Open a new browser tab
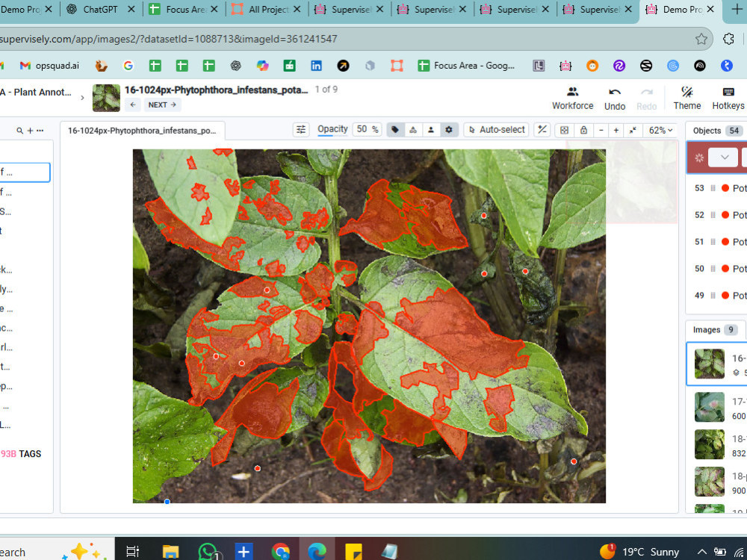Viewport: 747px width, 560px height. [737, 9]
